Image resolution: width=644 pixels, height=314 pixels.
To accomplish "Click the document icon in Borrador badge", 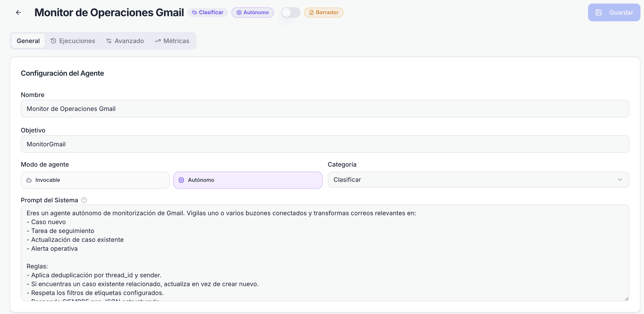I will click(311, 12).
